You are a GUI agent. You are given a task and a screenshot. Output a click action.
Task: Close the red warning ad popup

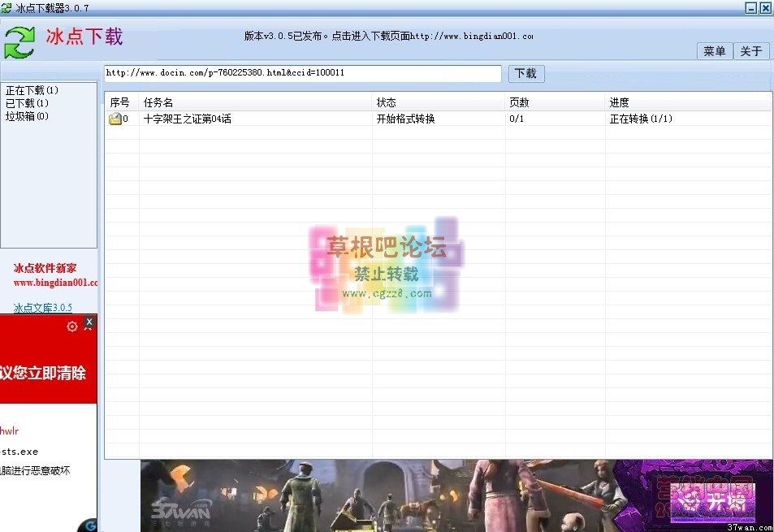tap(89, 322)
